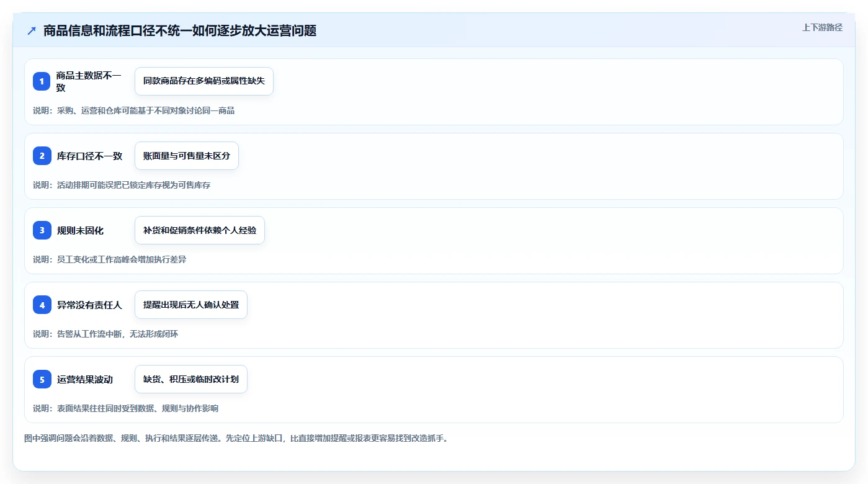Viewport: 868px width, 484px height.
Task: Click the 异常没有责任人 step heading
Action: coord(89,305)
